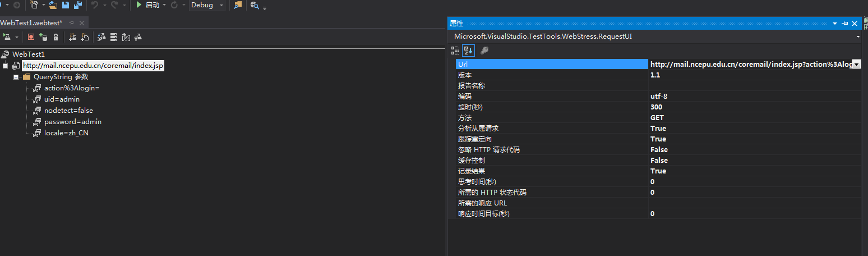Open the RequestUI object selector dropdown
Image resolution: width=868 pixels, height=256 pixels.
click(x=858, y=36)
